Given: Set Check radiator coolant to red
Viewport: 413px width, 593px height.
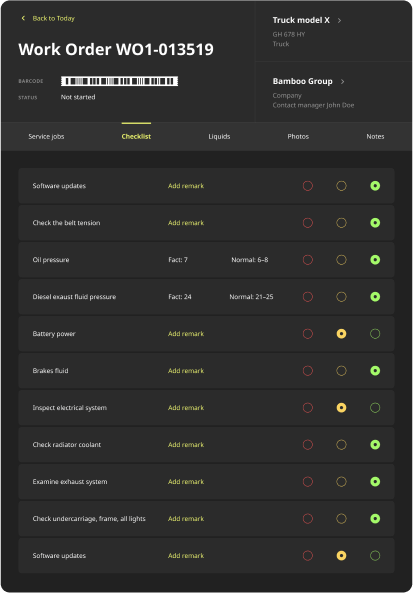Looking at the screenshot, I should pyautogui.click(x=308, y=445).
